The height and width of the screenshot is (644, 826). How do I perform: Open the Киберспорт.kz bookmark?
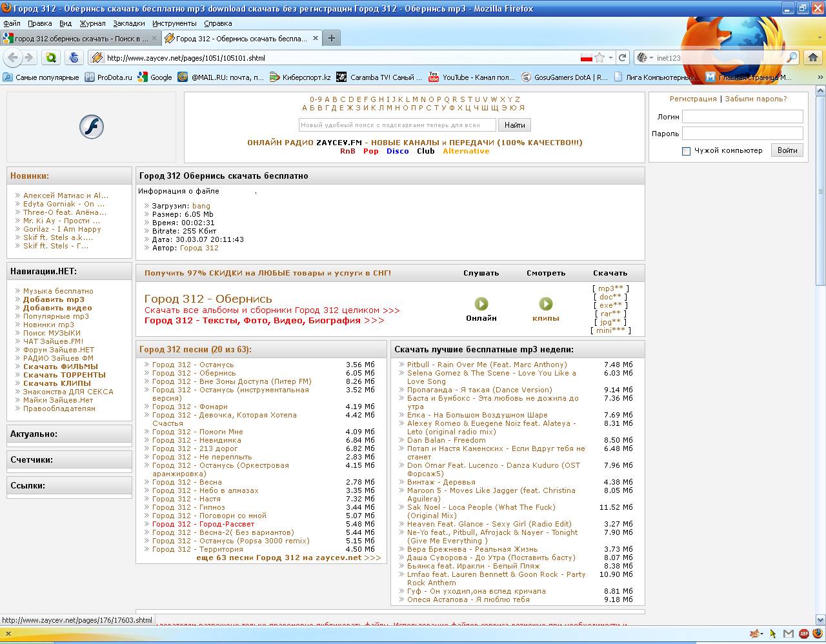coord(300,77)
